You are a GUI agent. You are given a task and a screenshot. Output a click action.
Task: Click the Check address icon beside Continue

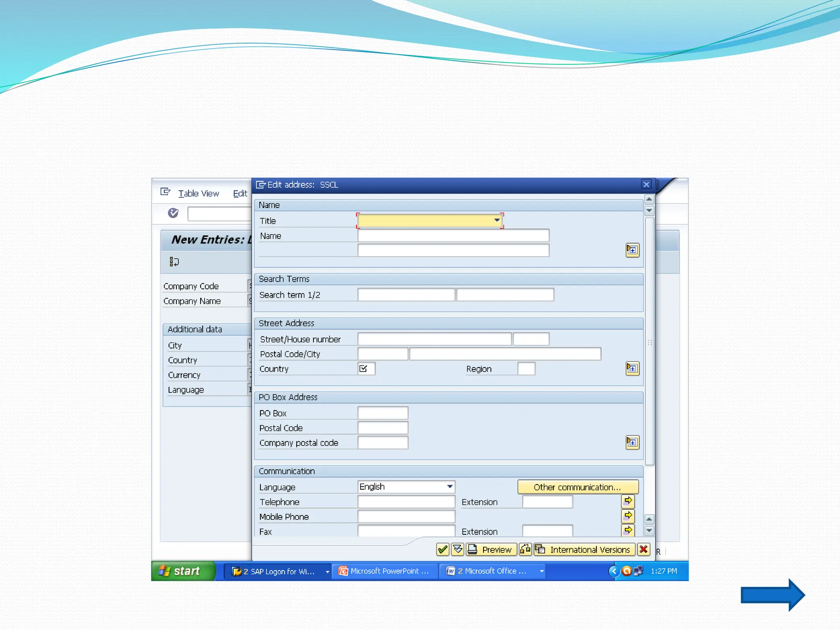[x=458, y=549]
